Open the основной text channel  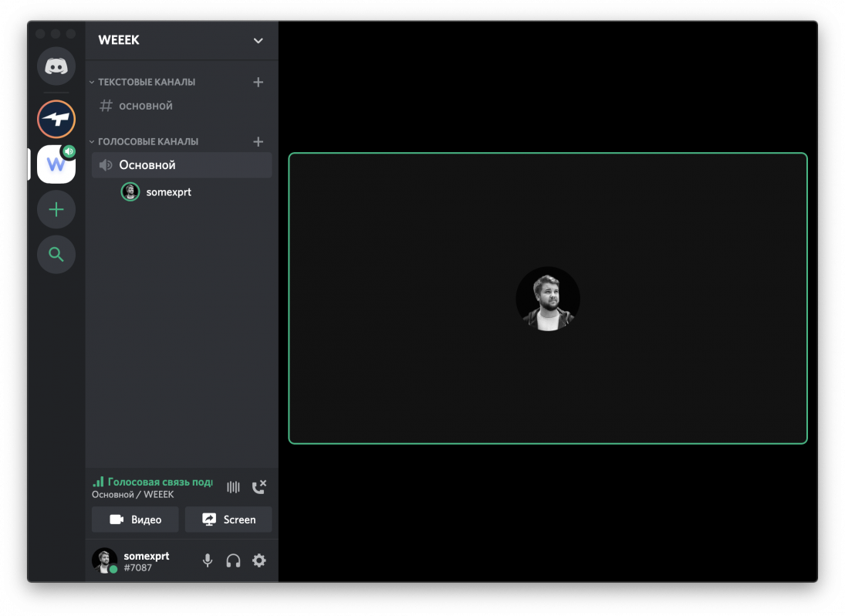pos(145,106)
